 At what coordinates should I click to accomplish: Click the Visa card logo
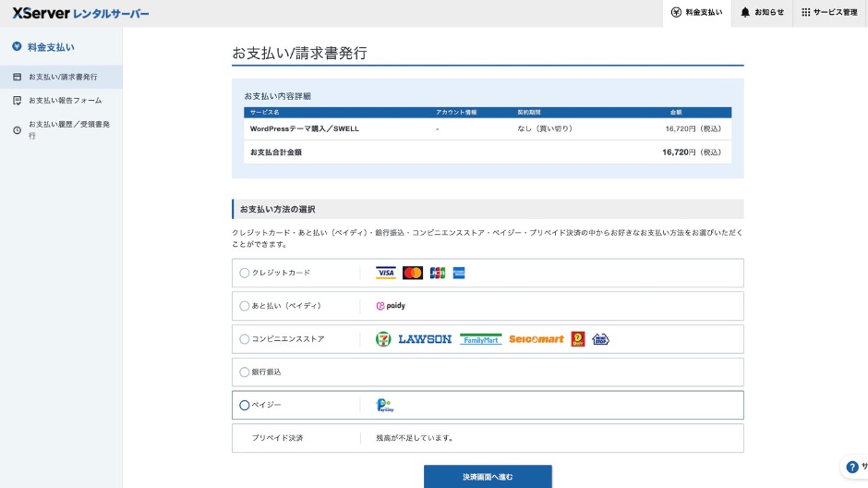(386, 273)
